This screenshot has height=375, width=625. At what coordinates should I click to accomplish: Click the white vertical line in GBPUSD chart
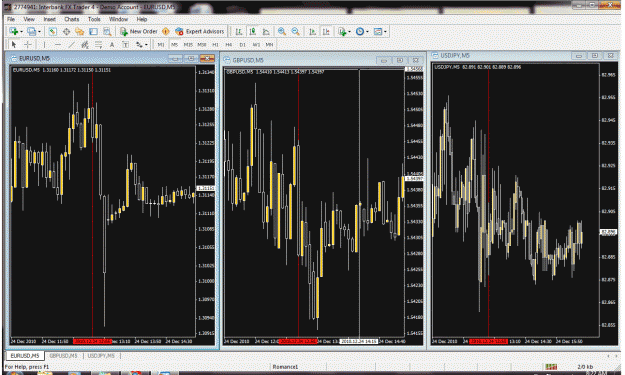360,203
